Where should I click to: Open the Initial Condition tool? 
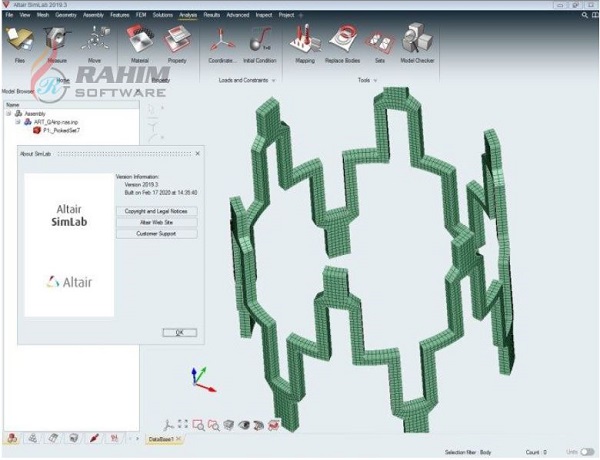click(259, 44)
